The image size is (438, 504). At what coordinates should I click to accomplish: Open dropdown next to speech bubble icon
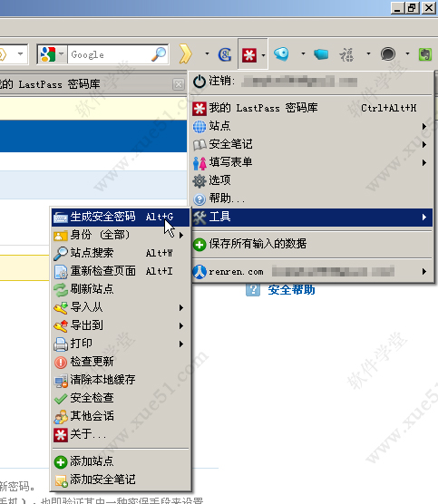(x=407, y=53)
